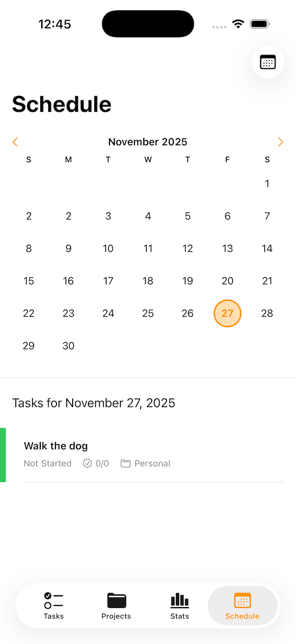Open the Tasks tab
Image resolution: width=296 pixels, height=644 pixels.
[x=54, y=605]
